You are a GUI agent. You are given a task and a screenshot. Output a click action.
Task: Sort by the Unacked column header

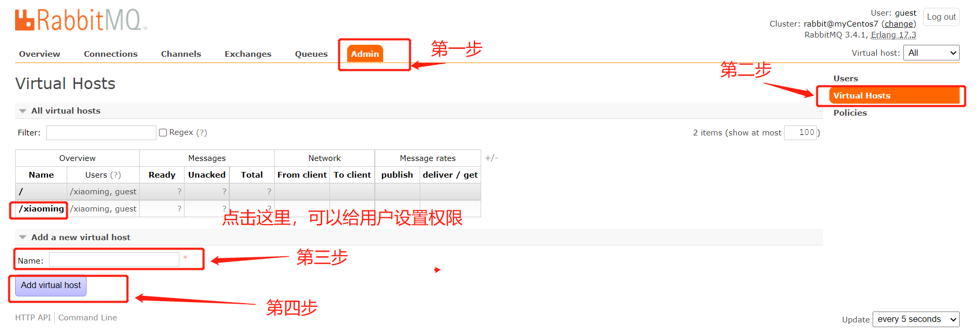click(206, 175)
